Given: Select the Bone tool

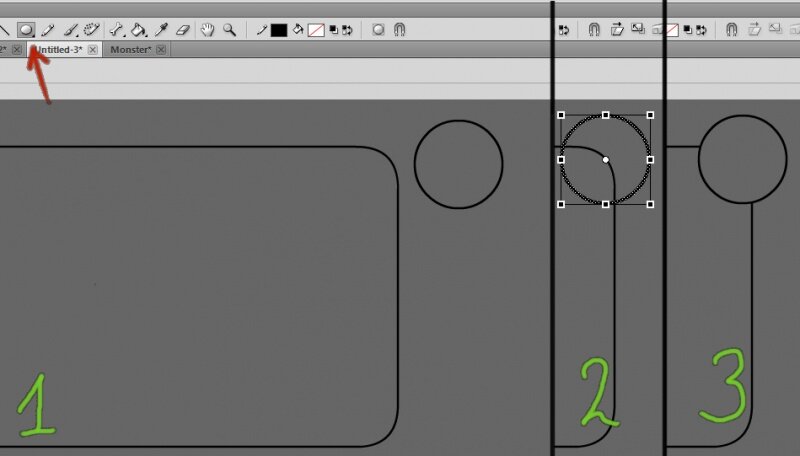Looking at the screenshot, I should [117, 30].
